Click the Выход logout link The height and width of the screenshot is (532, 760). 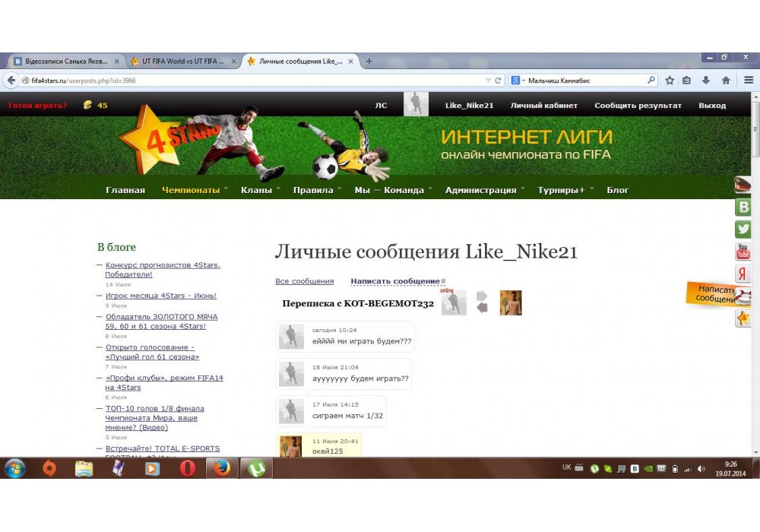[x=711, y=106]
